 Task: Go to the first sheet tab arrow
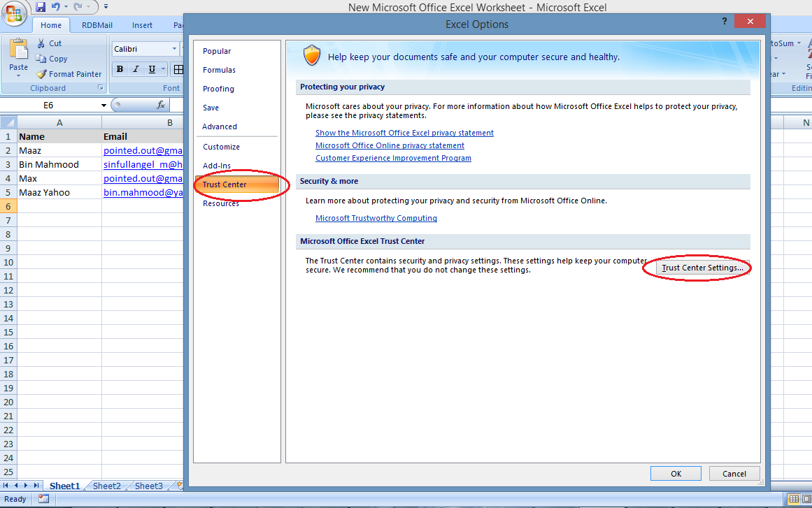(6, 485)
